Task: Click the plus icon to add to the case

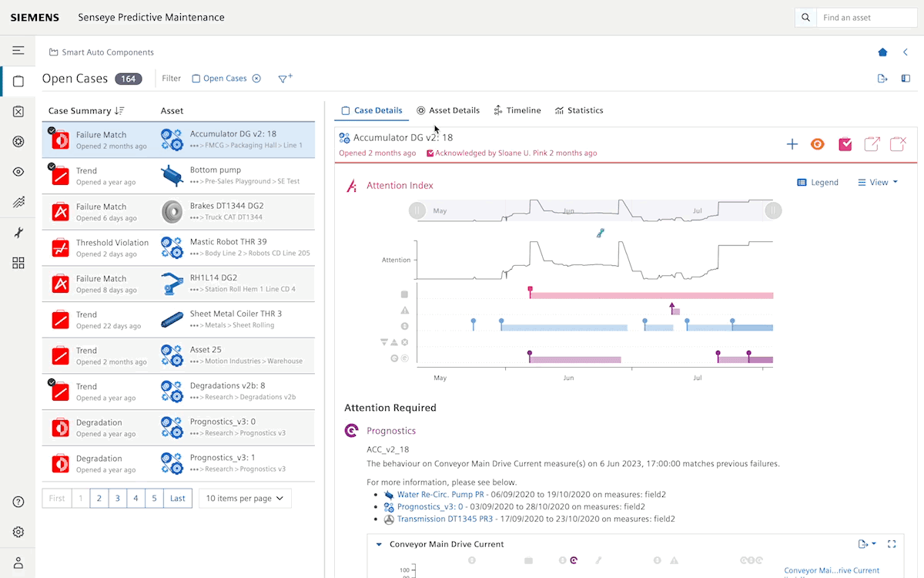Action: pos(792,143)
